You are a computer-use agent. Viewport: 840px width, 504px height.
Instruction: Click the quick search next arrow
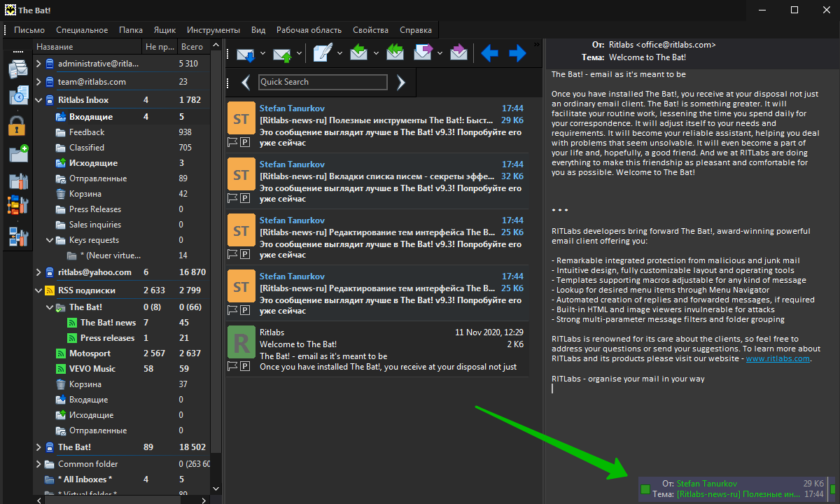[x=401, y=83]
